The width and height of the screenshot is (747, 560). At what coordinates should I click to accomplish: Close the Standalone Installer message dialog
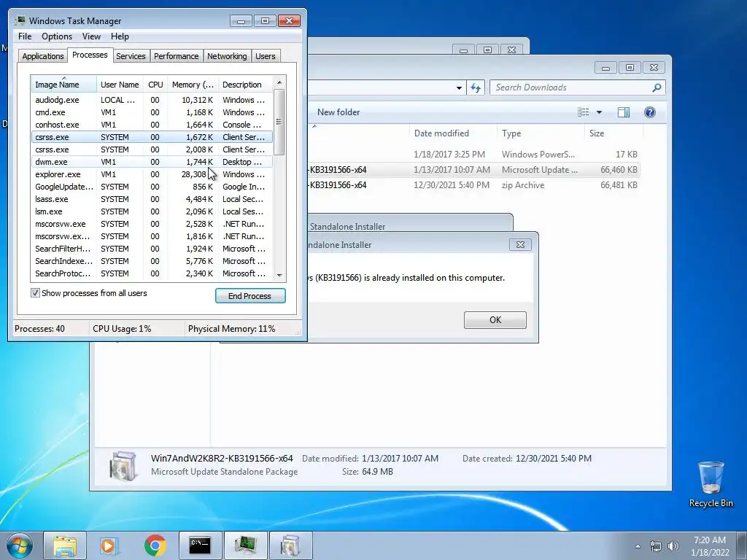[520, 245]
